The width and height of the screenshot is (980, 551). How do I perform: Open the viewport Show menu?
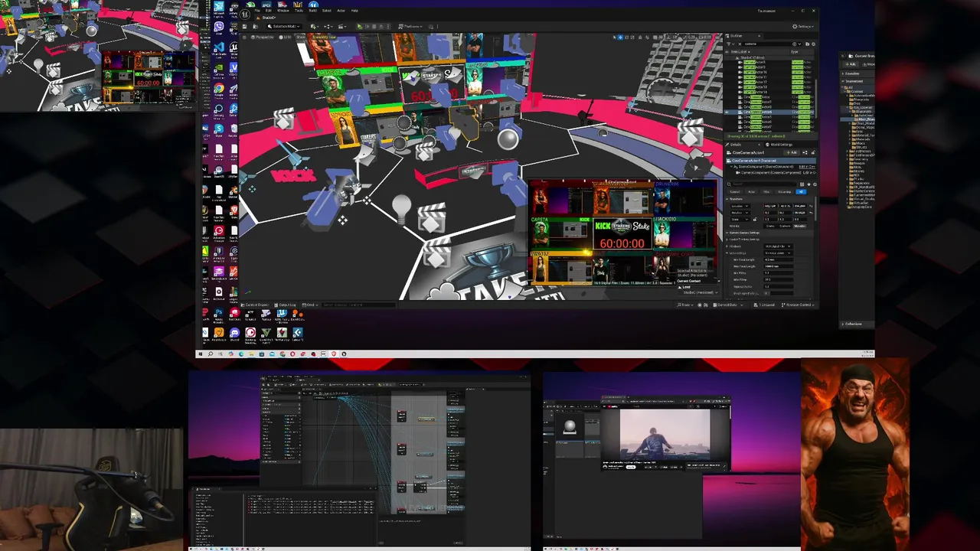[300, 37]
